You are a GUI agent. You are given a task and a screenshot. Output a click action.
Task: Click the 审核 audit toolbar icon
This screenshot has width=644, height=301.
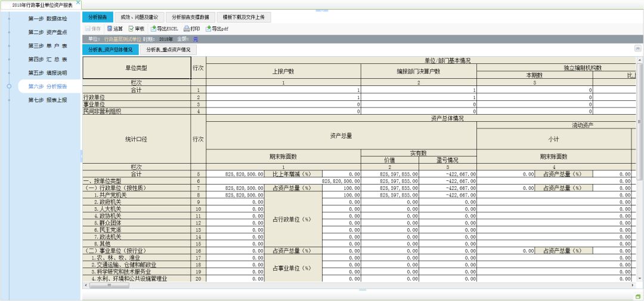(x=137, y=28)
